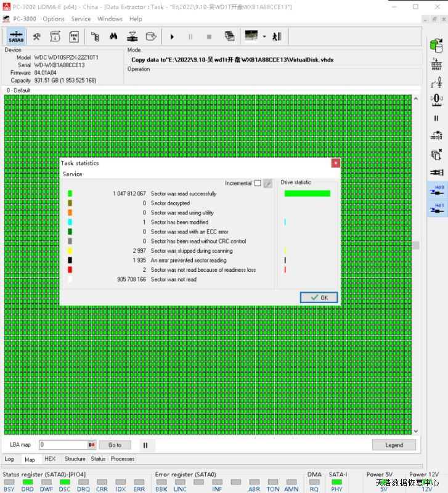
Task: Open the LBA map field dropdown arrow
Action: 92,445
